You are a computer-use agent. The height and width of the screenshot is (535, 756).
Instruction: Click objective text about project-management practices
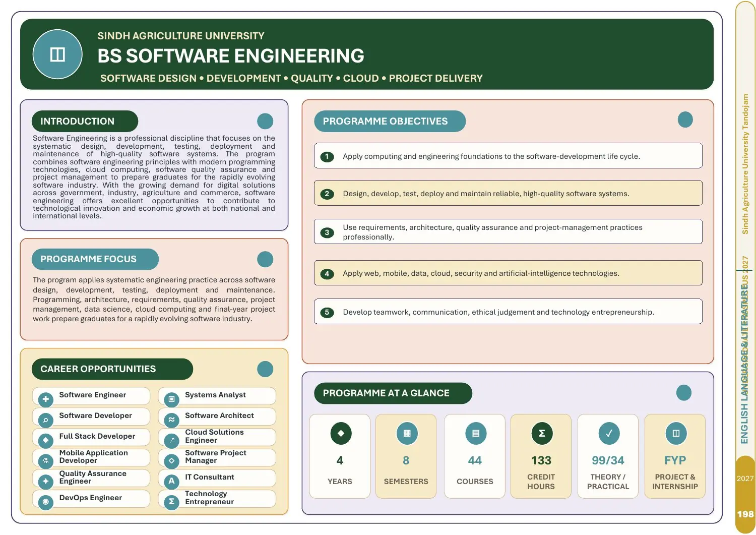(x=492, y=232)
